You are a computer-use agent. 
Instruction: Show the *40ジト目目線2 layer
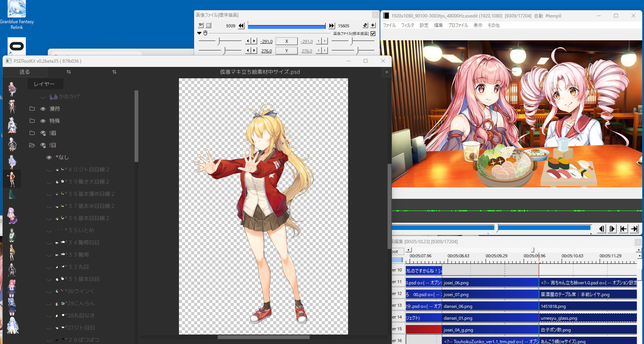[x=49, y=170]
